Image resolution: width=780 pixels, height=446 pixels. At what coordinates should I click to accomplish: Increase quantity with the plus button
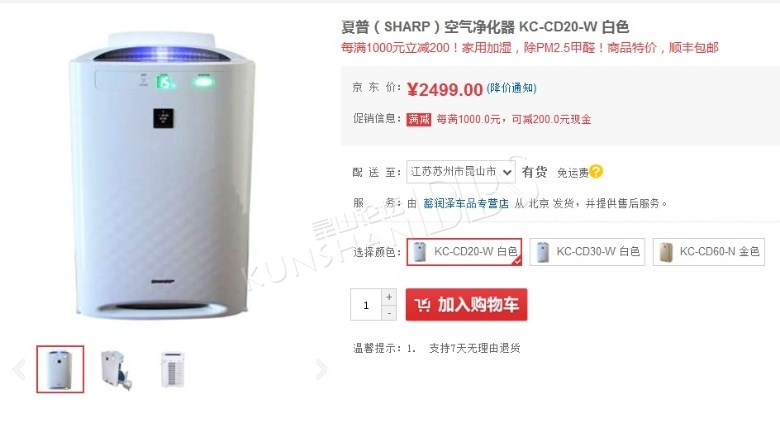[x=389, y=297]
